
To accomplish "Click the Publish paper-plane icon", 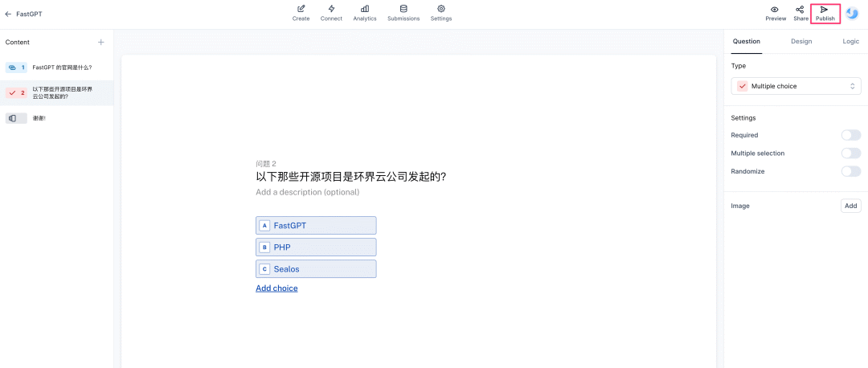I will 825,10.
